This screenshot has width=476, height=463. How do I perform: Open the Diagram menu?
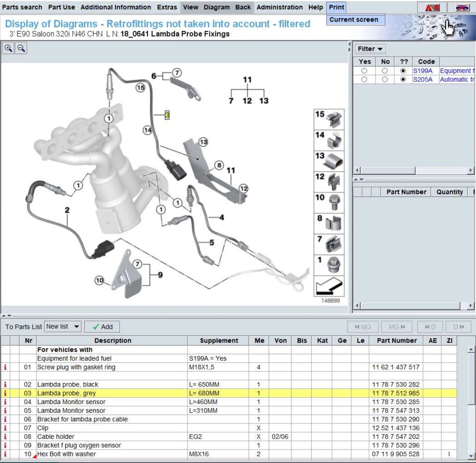pos(217,7)
